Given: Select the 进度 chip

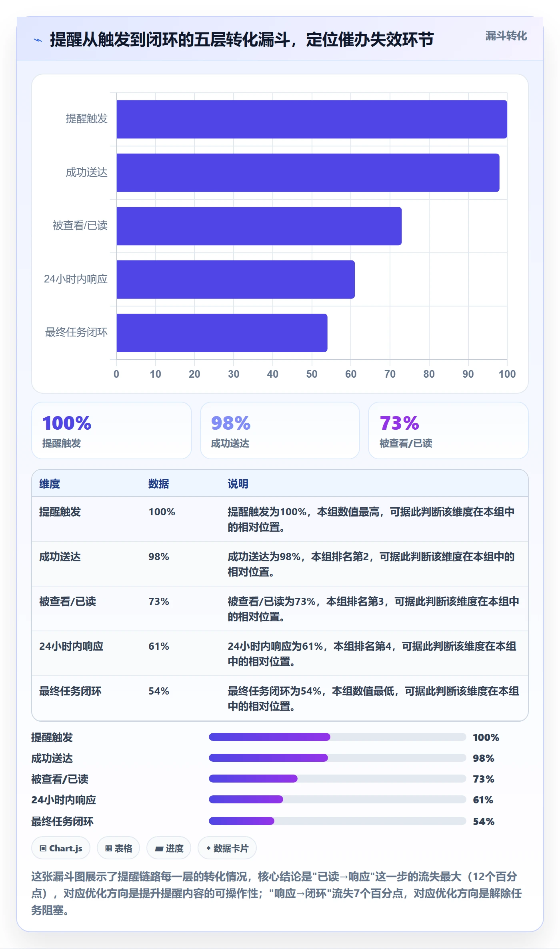Looking at the screenshot, I should pos(169,848).
